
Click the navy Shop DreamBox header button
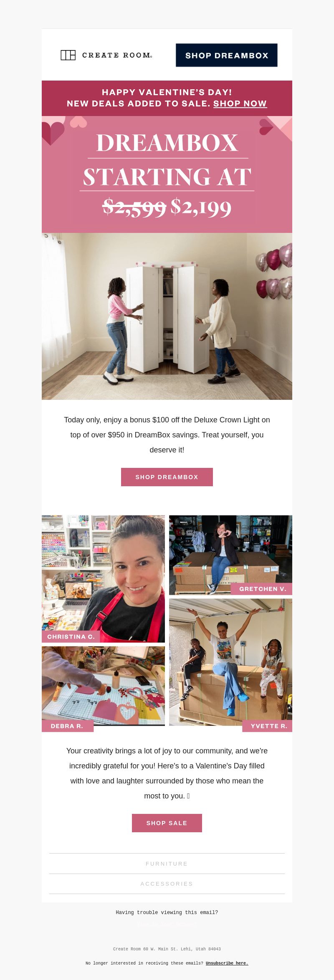pyautogui.click(x=227, y=55)
